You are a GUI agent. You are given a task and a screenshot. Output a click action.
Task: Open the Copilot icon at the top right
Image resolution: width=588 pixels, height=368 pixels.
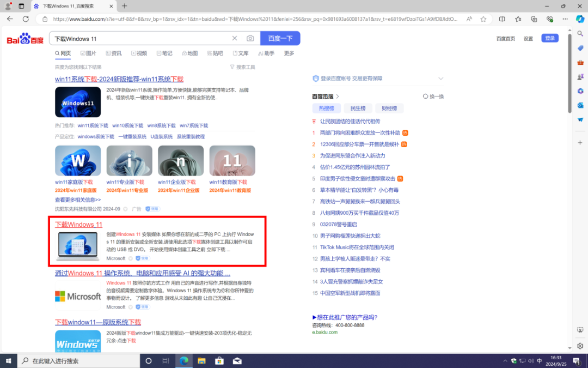[580, 19]
